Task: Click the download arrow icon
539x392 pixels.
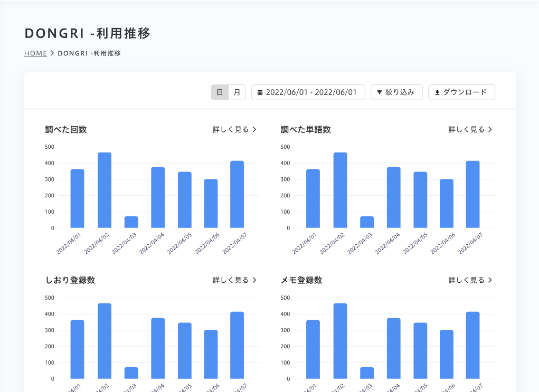Action: click(x=437, y=92)
